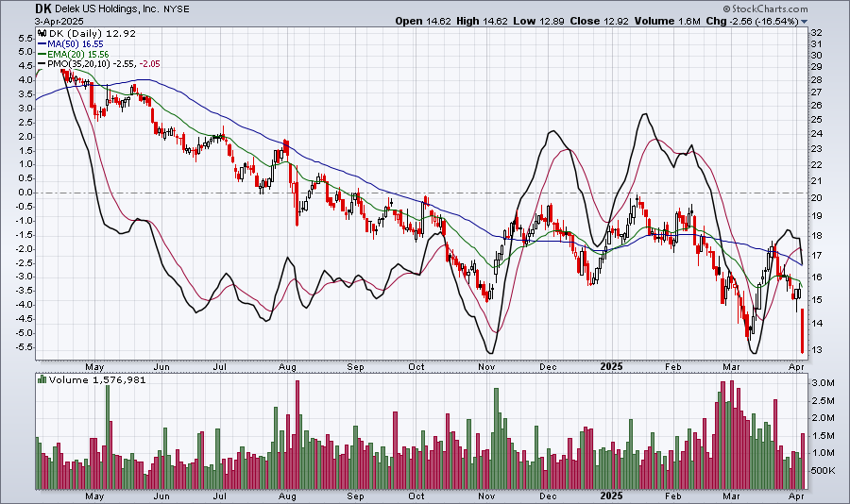Screen dimensions: 850x504
Task: Click the 0.0 level on PMO left scale
Action: 23,193
